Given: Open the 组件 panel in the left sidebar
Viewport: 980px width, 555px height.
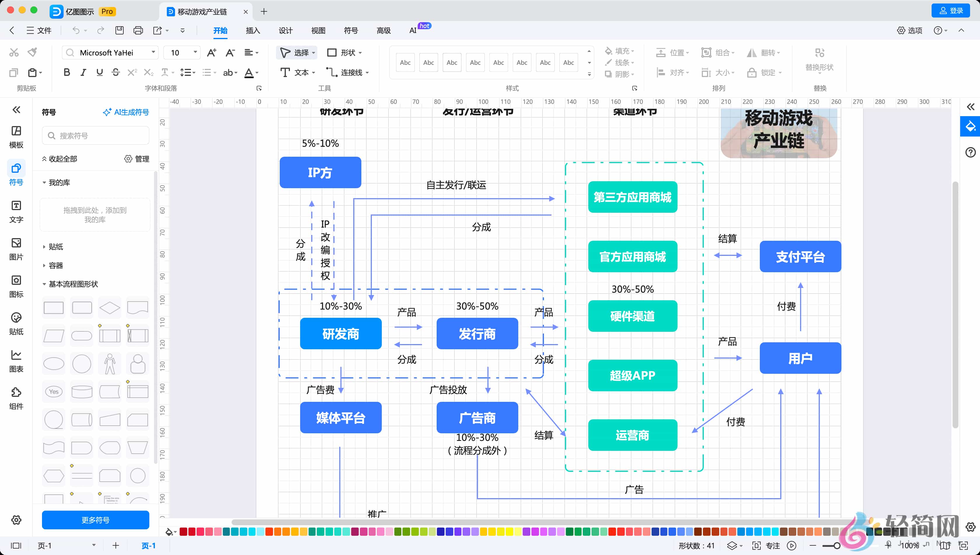Looking at the screenshot, I should [x=16, y=398].
